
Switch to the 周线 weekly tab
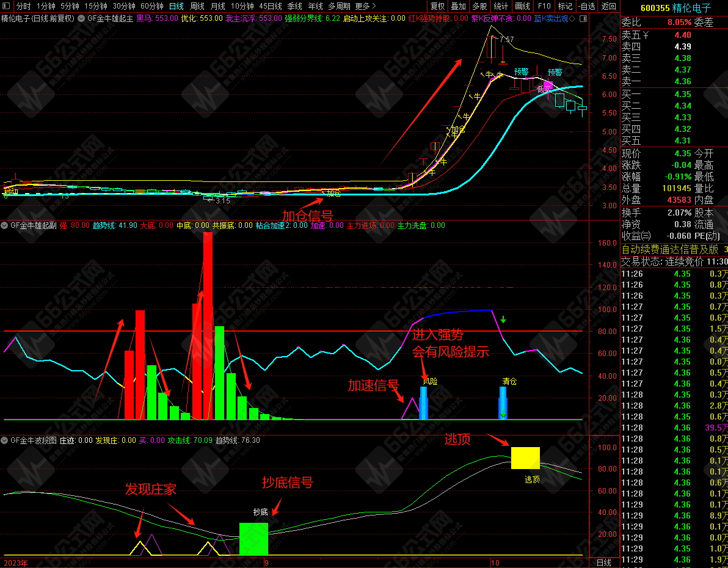point(197,6)
